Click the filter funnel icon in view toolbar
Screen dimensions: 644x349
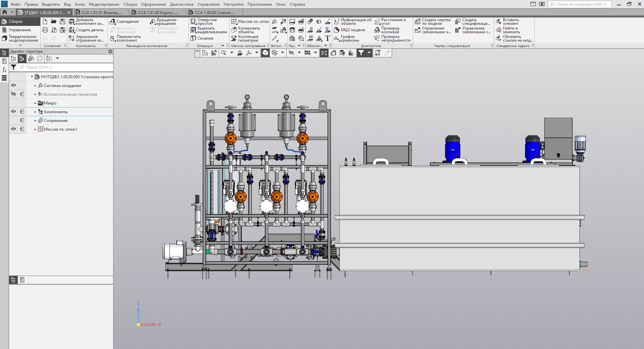[x=361, y=53]
